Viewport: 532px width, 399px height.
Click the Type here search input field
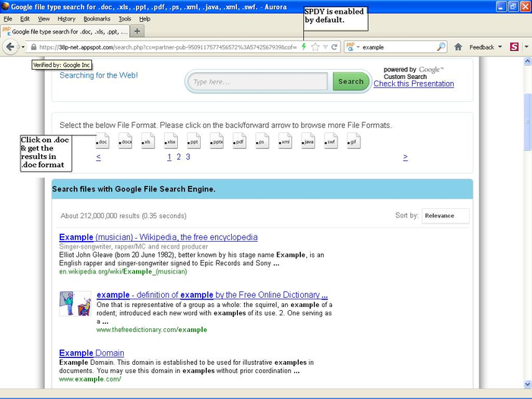[x=257, y=82]
